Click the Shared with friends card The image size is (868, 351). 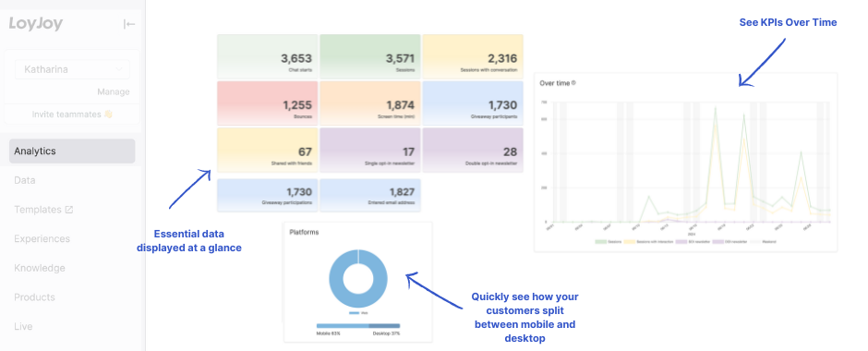(268, 150)
